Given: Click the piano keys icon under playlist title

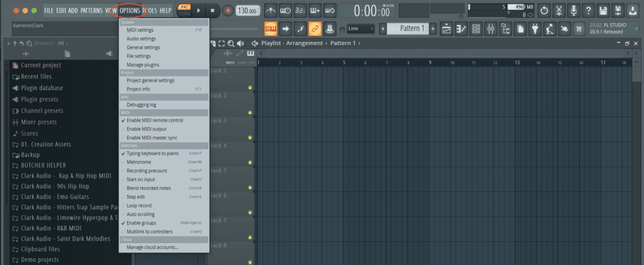Looking at the screenshot, I should pyautogui.click(x=250, y=53).
